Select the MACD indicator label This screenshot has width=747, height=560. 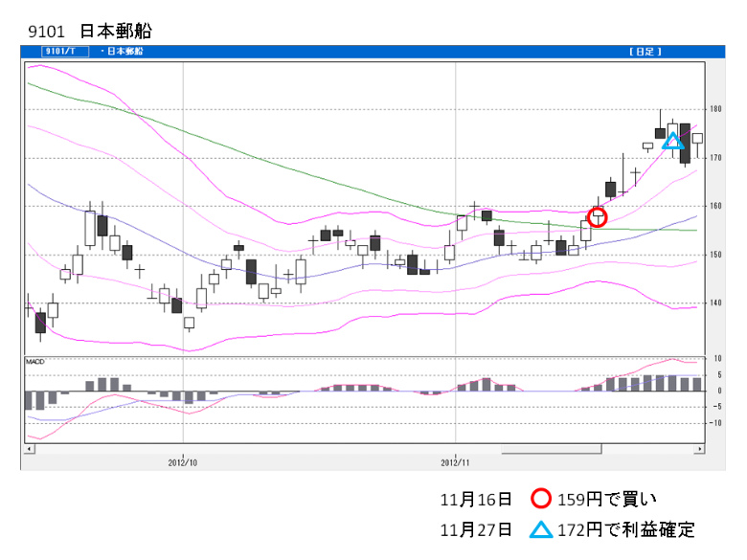[x=36, y=362]
